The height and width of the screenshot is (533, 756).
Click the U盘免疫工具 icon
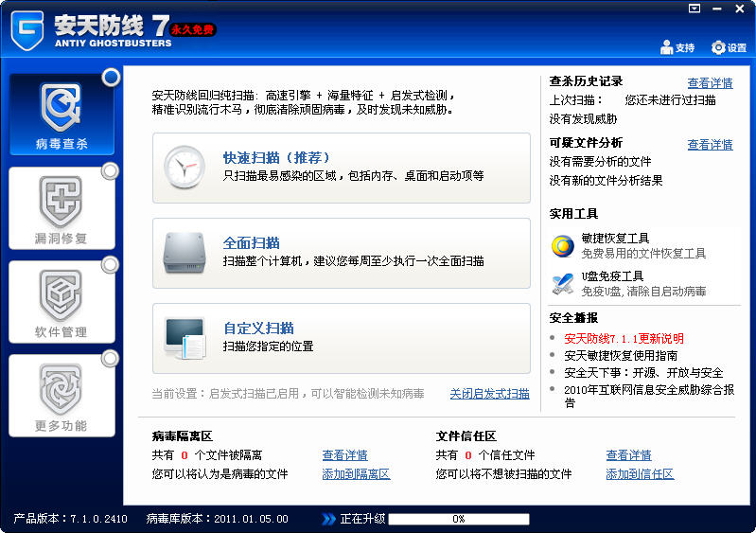(x=563, y=284)
